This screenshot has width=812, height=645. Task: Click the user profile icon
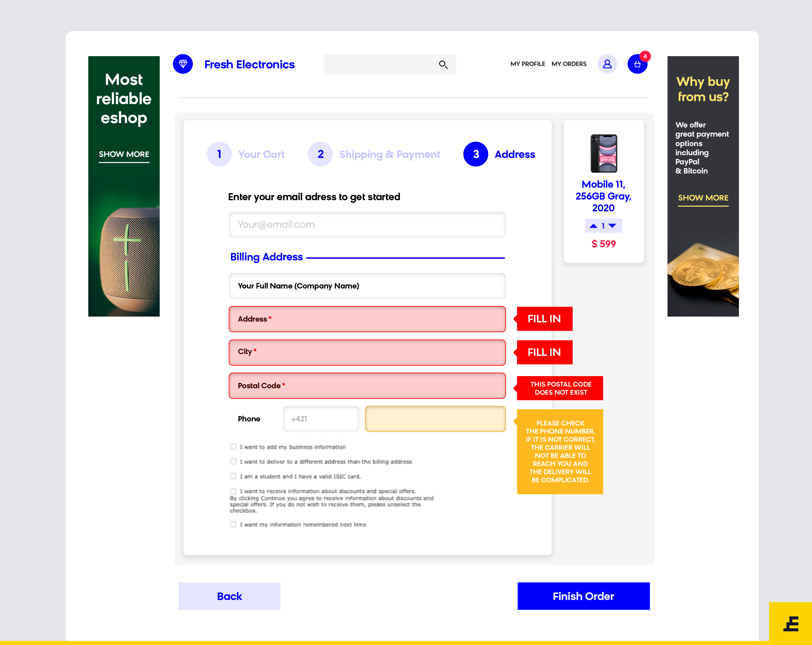coord(606,64)
